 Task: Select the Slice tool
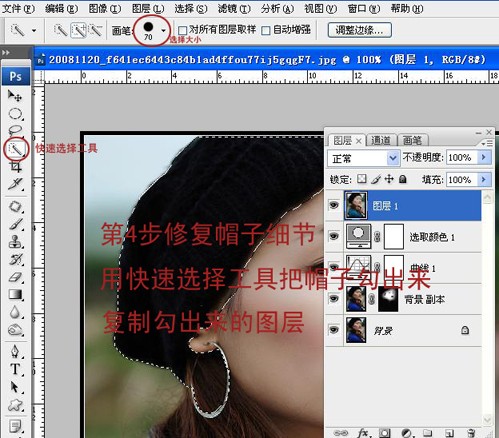(x=15, y=184)
